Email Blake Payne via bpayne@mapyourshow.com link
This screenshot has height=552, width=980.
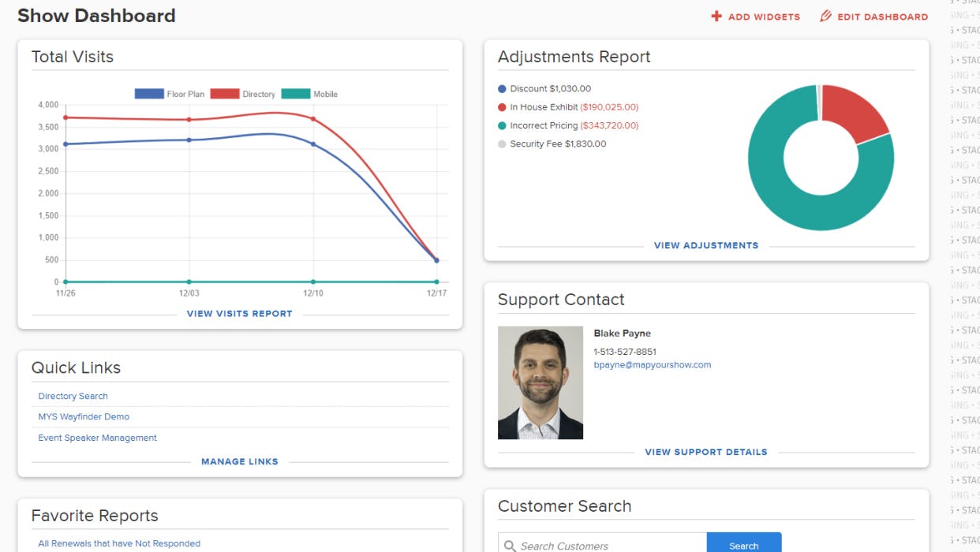point(653,364)
